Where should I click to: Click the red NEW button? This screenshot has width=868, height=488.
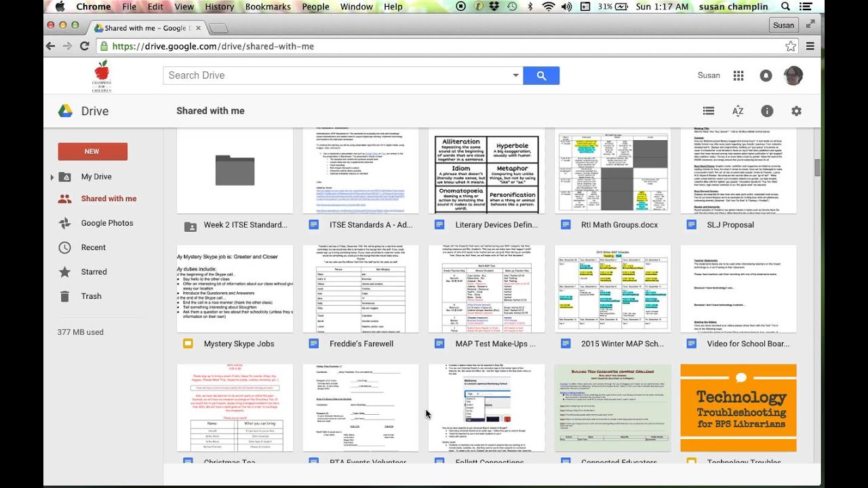[92, 151]
